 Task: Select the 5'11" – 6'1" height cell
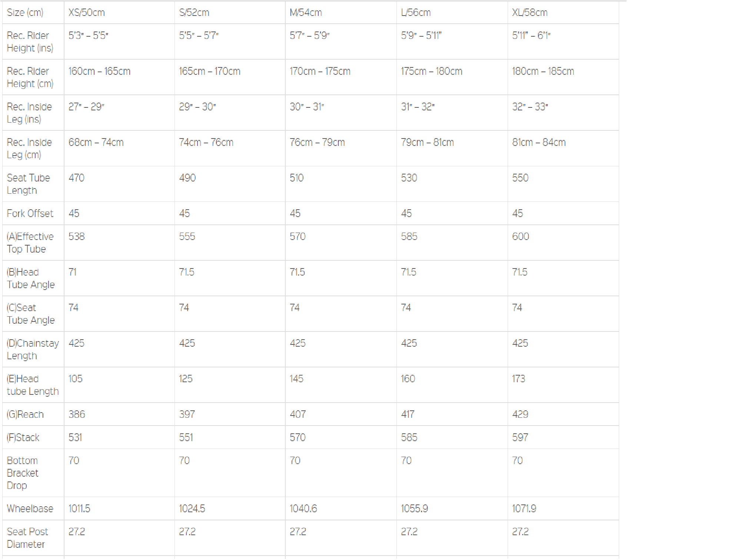(x=531, y=36)
